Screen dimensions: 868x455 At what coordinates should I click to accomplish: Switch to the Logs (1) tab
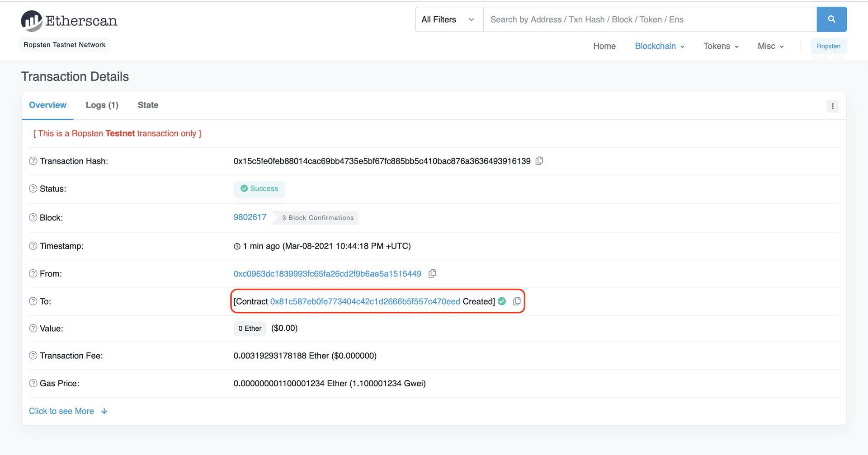(x=102, y=105)
